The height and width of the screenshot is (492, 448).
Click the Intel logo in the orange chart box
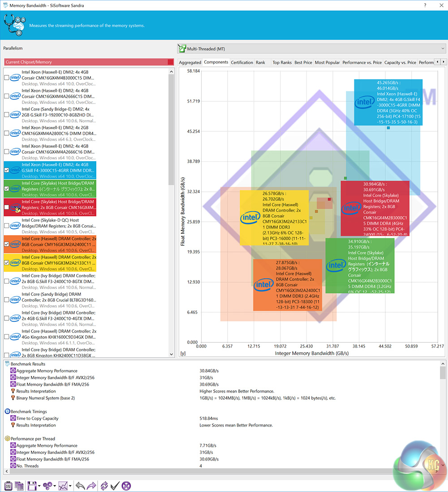[263, 285]
